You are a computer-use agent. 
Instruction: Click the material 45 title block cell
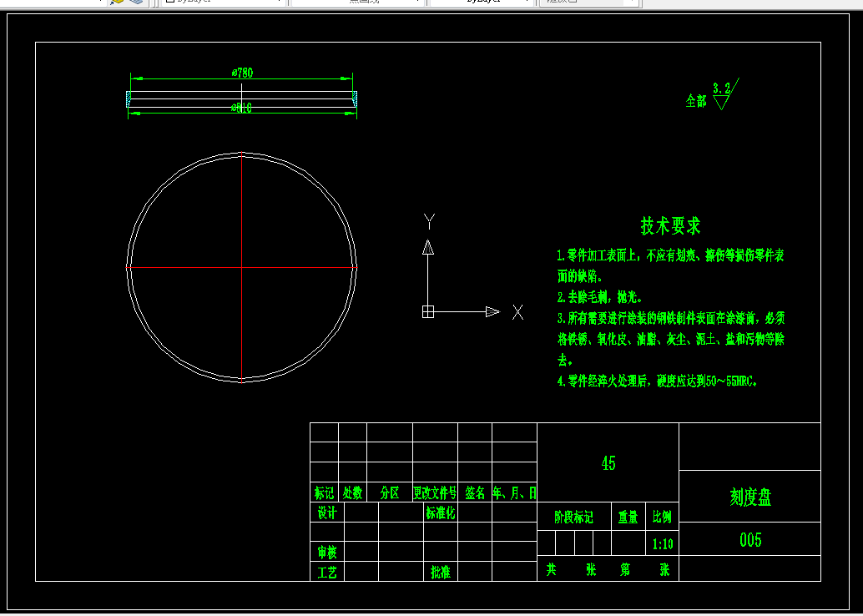(608, 462)
